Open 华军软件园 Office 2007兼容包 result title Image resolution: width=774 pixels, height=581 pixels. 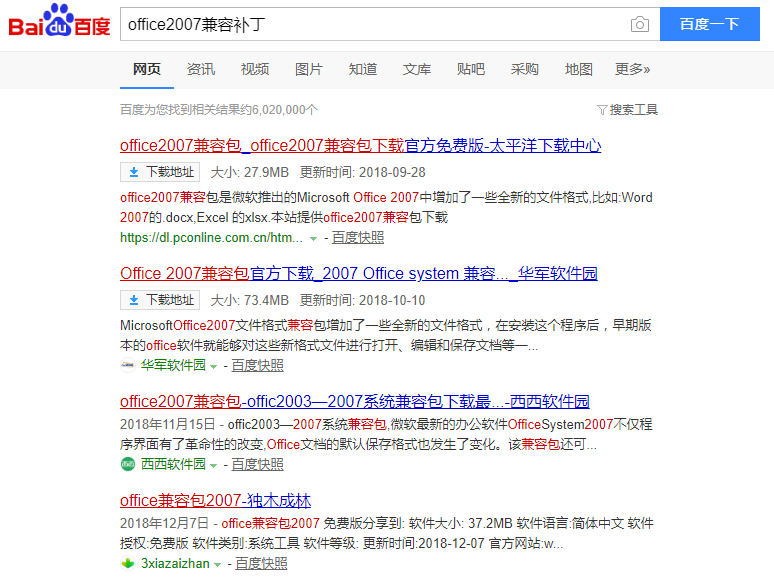[359, 273]
